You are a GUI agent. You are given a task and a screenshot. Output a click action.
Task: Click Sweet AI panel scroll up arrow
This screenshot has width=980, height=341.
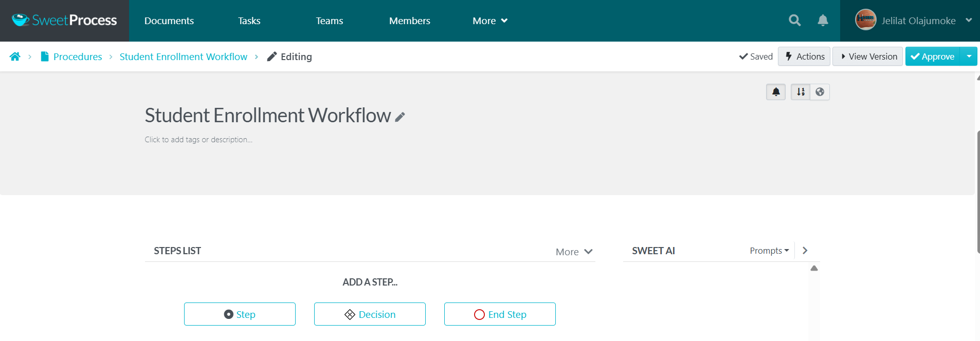(x=814, y=268)
